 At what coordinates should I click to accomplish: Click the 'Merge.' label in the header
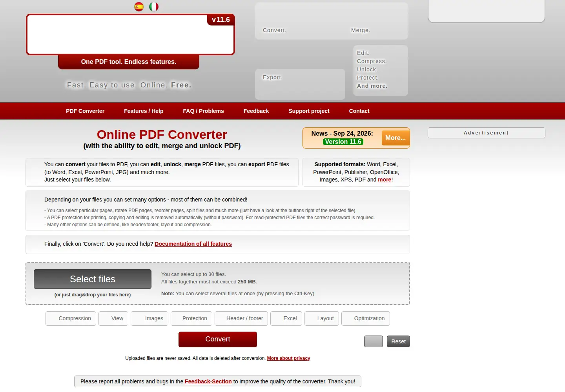[361, 30]
